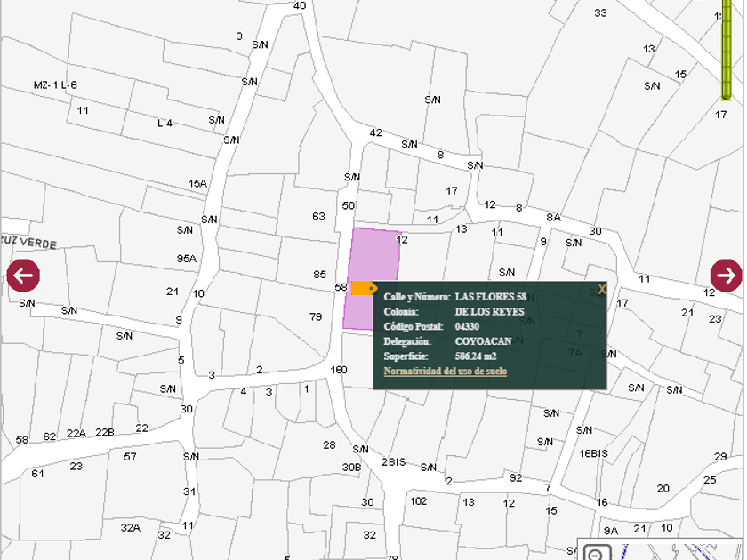
Task: Pan the map right with the arrow button
Action: 726,276
